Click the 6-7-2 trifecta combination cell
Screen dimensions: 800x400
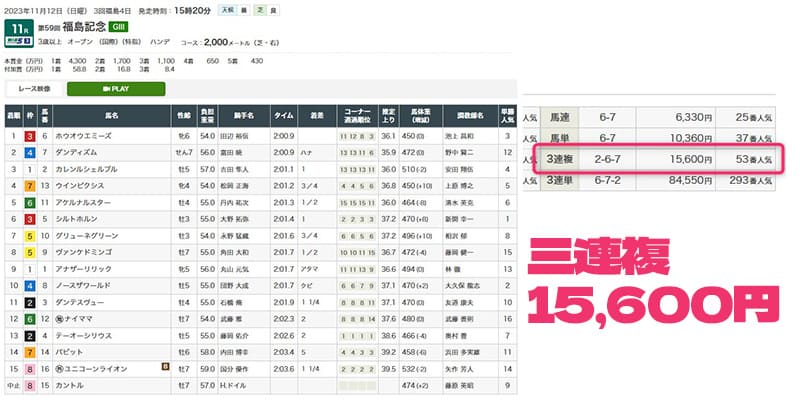tap(607, 180)
